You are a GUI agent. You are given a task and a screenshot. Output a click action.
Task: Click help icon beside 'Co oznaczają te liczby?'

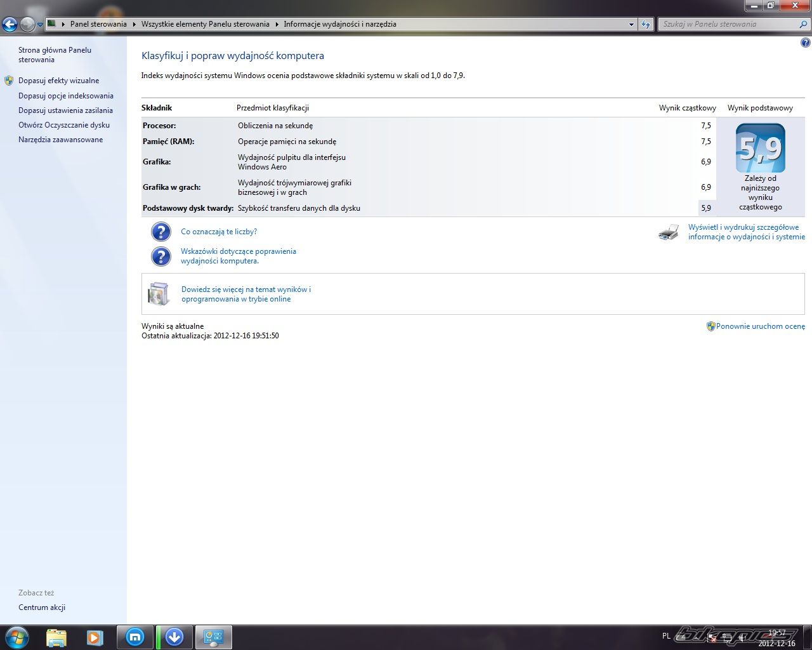pyautogui.click(x=161, y=232)
